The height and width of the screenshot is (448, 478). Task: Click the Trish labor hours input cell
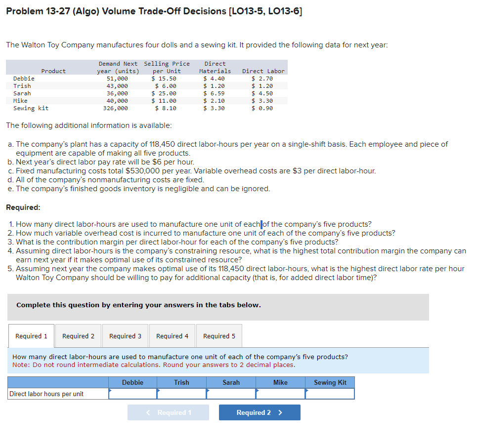pos(181,394)
